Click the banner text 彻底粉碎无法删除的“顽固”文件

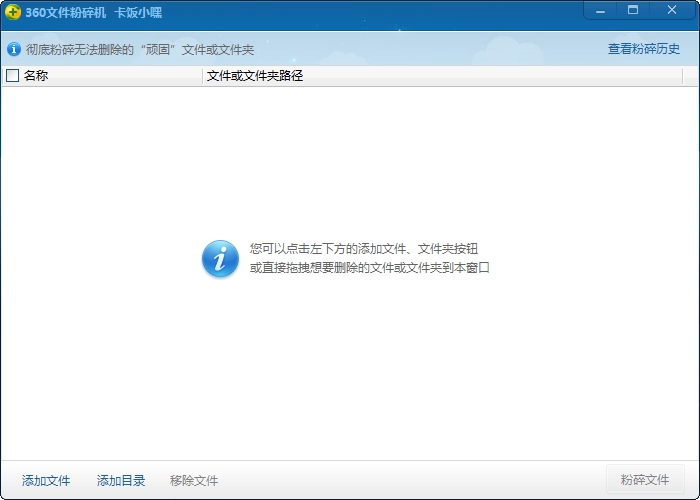(139, 49)
